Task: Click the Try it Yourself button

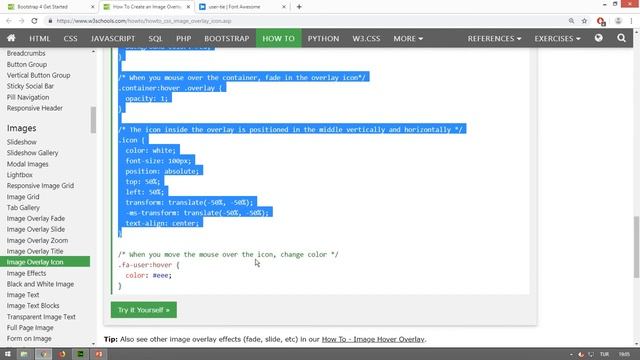Action: [x=144, y=310]
